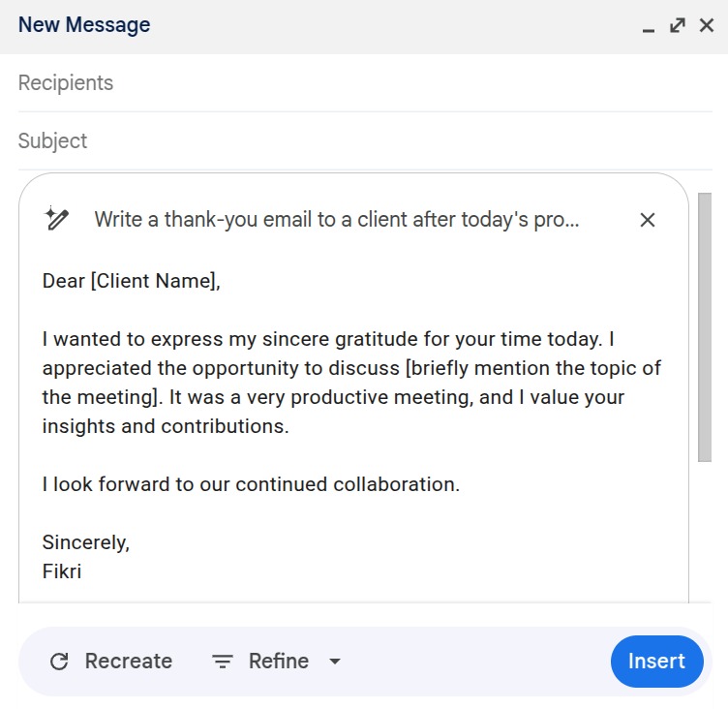
Task: Click the scrollbar track below the thumb
Action: point(705,533)
